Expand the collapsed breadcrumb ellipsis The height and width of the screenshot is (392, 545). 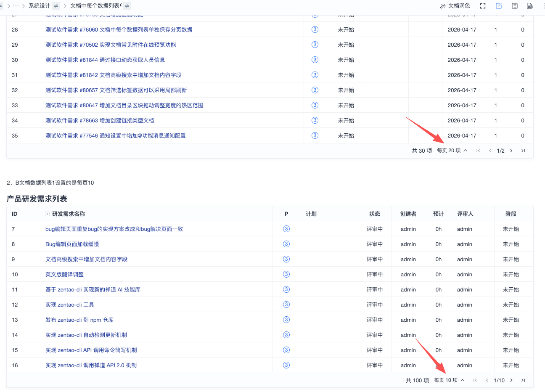coord(16,6)
